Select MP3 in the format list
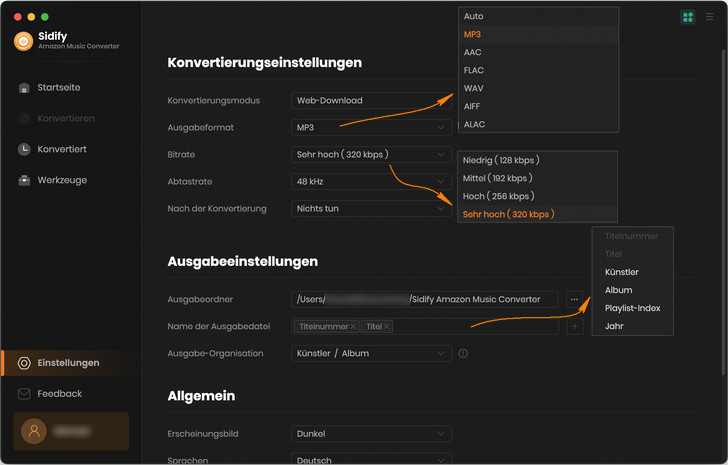This screenshot has height=465, width=728. point(538,34)
